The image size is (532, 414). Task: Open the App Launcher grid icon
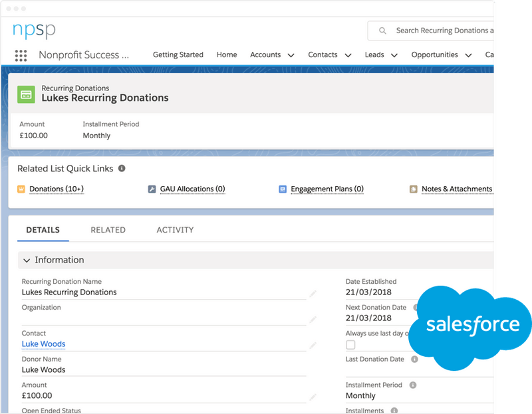pos(21,55)
